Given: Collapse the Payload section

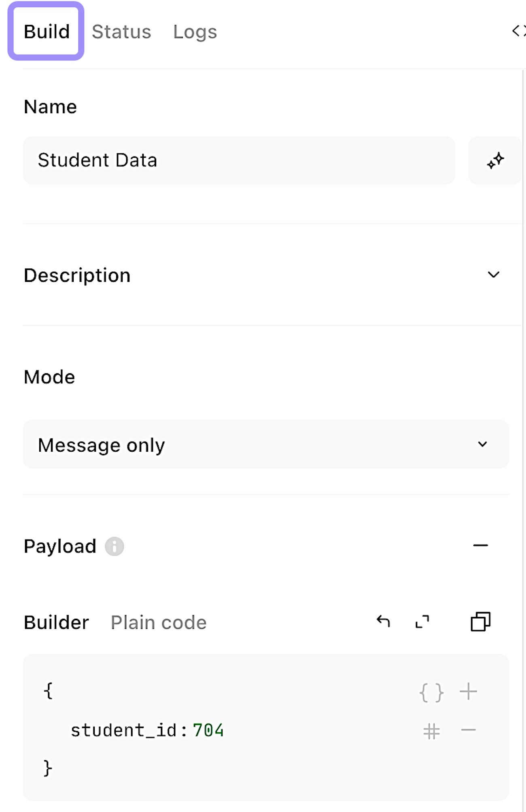Looking at the screenshot, I should 480,546.
